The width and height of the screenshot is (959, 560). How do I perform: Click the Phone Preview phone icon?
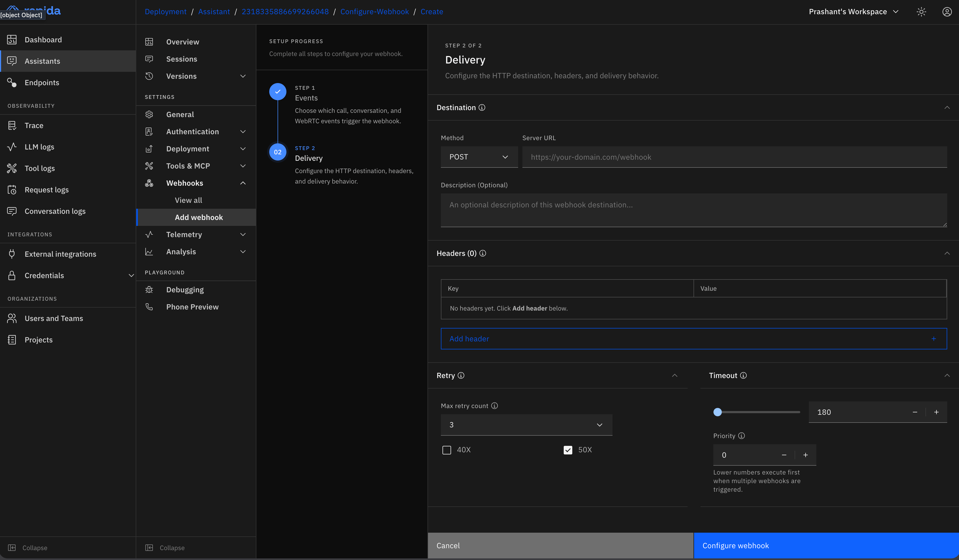149,307
